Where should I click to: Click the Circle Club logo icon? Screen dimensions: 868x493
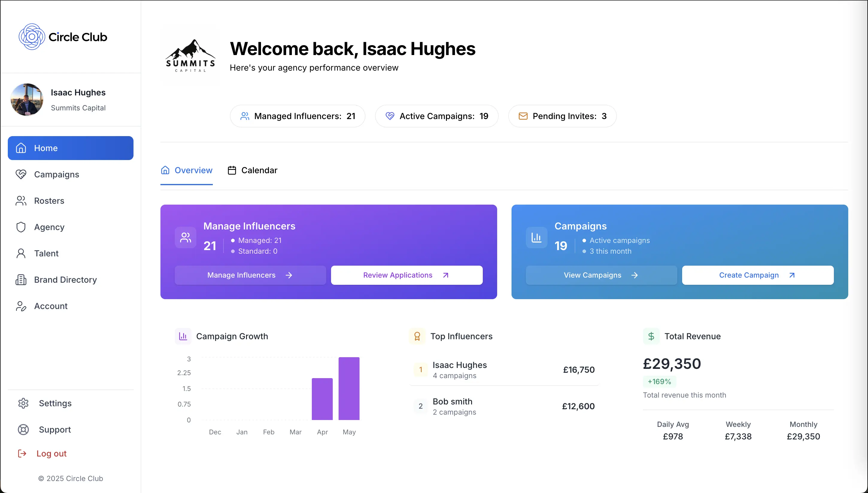point(31,36)
